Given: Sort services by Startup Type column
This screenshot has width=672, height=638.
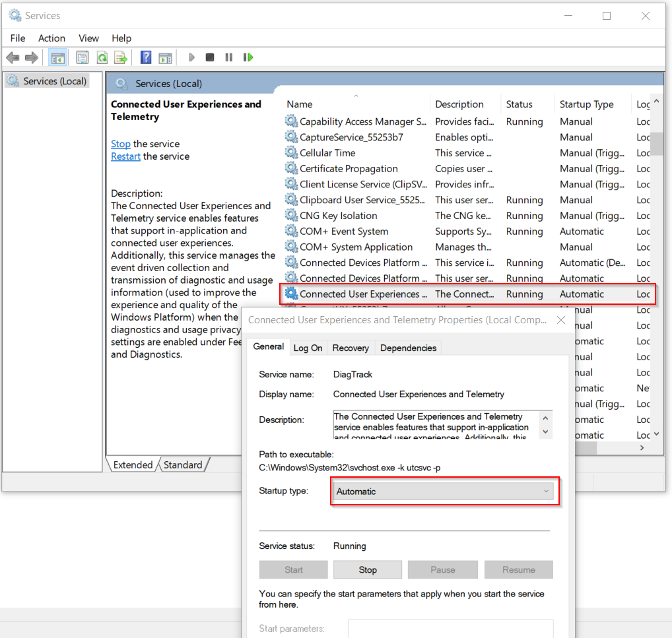Looking at the screenshot, I should tap(586, 104).
